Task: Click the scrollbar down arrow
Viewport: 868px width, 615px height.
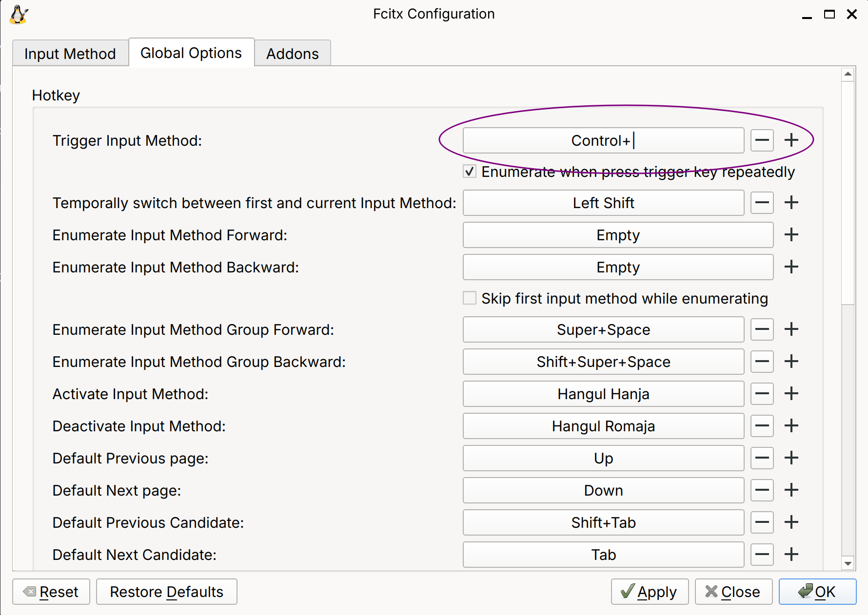Action: click(x=848, y=563)
